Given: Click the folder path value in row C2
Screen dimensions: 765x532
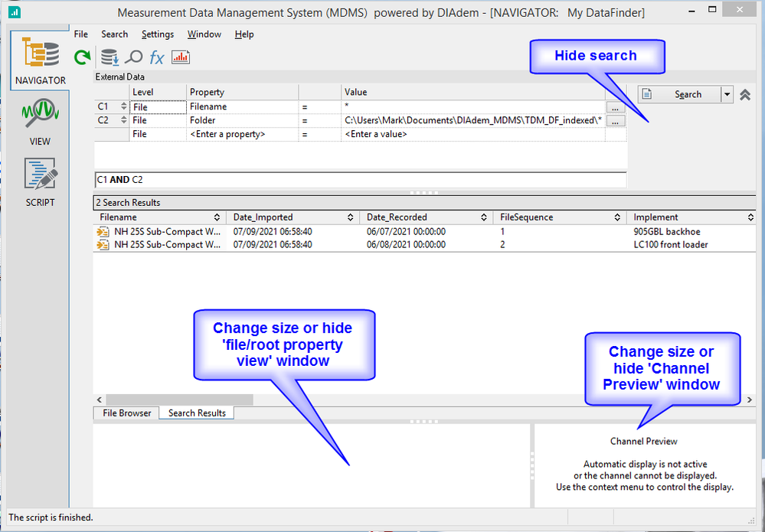Looking at the screenshot, I should coord(472,120).
